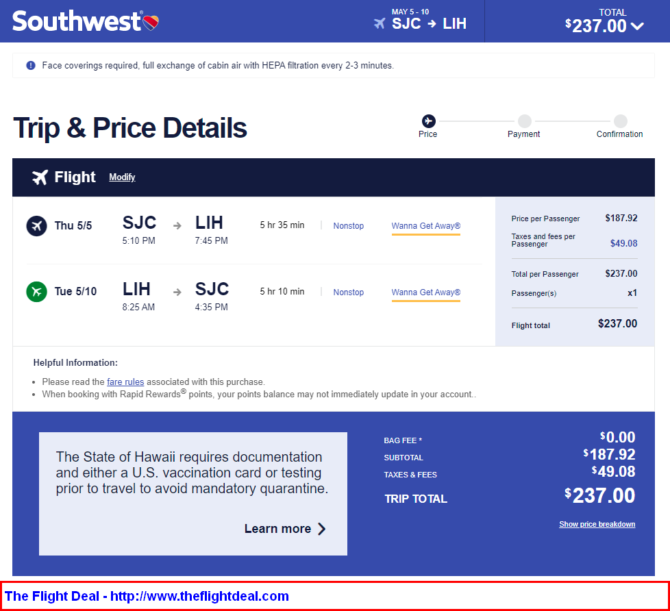
Task: Expand the total price chevron in header
Action: [637, 26]
